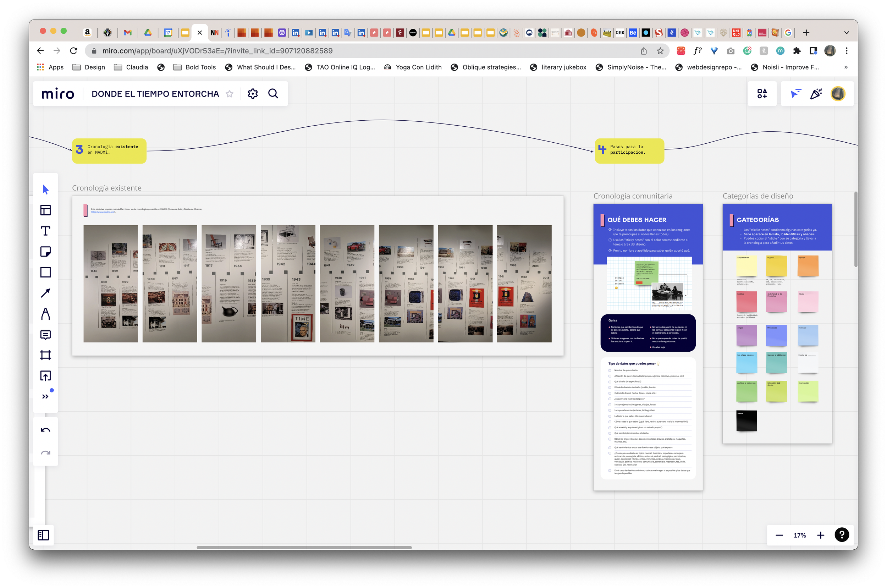This screenshot has height=588, width=887.
Task: Open the help question mark button
Action: [x=842, y=535]
